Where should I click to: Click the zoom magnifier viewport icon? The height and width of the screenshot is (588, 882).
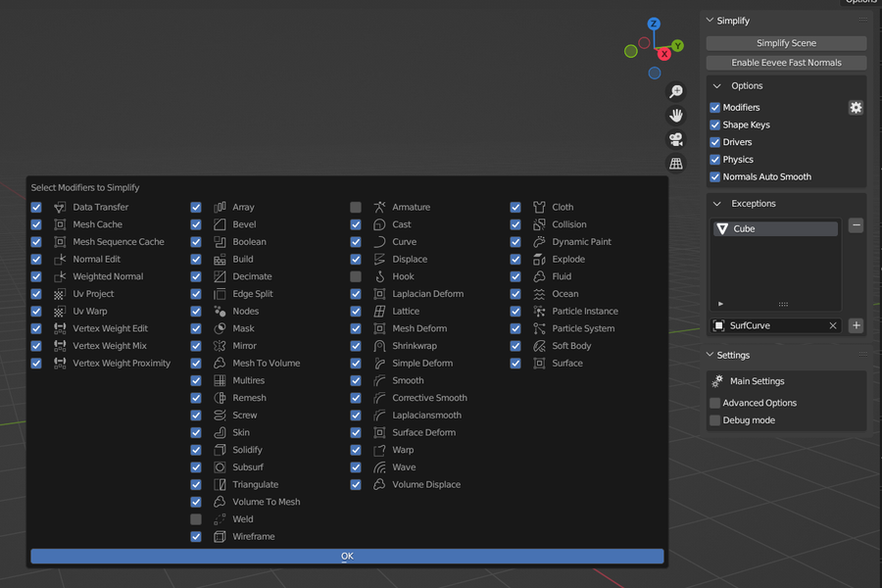[676, 91]
